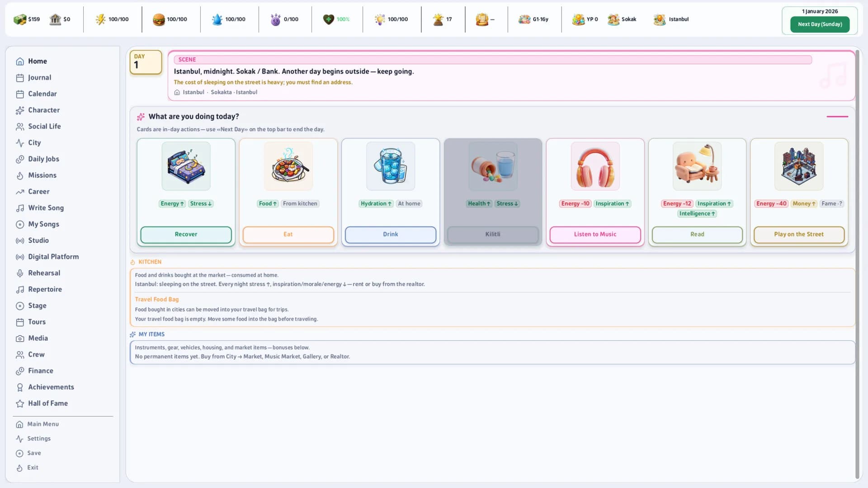
Task: Click the lightbulb inspiration icon
Action: point(380,19)
